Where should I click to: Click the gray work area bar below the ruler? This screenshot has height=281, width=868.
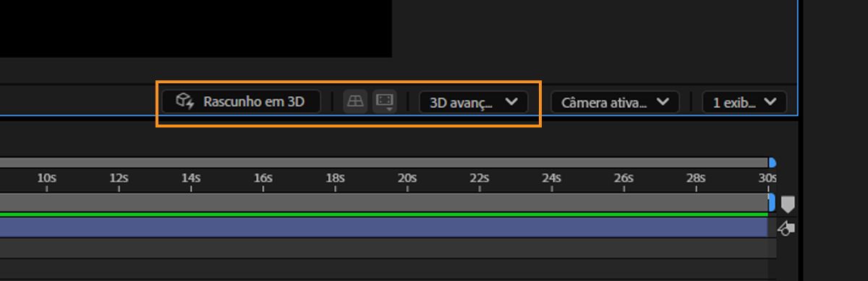pos(383,202)
